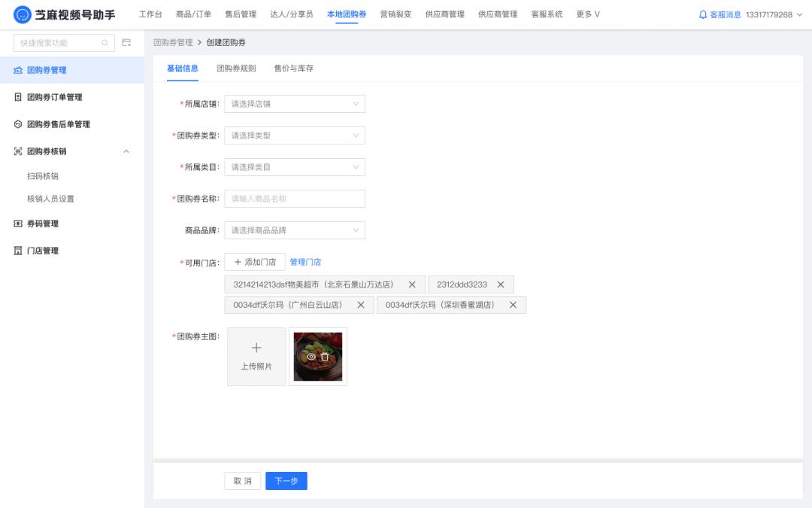The width and height of the screenshot is (812, 508).
Task: Select the 团购券管理 sidebar icon
Action: (x=17, y=68)
